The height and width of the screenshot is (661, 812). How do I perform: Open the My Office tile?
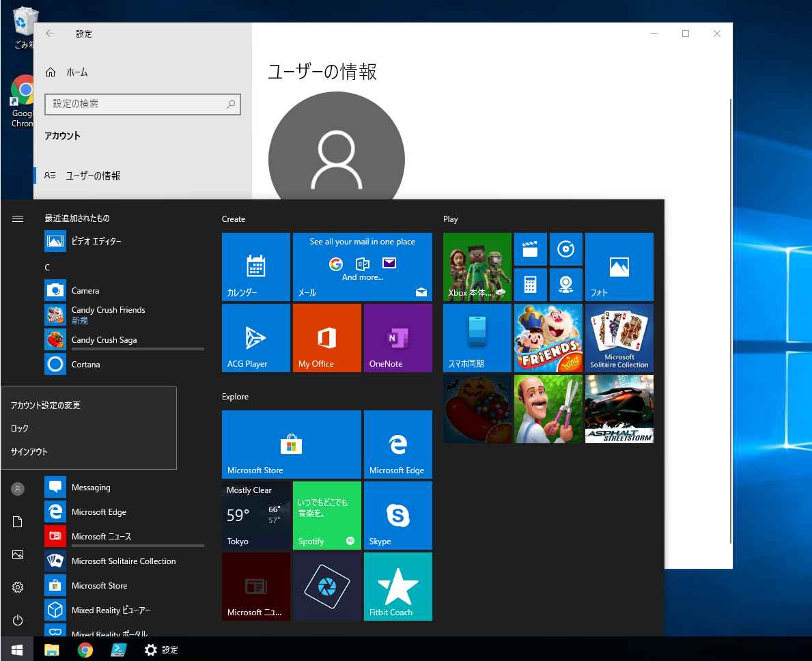(x=326, y=338)
